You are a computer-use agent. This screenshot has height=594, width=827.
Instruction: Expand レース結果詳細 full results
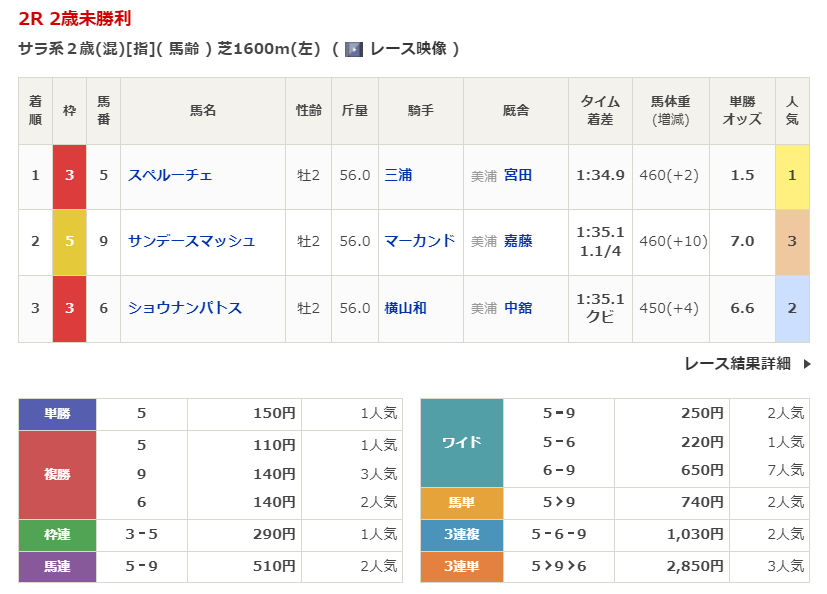click(738, 364)
